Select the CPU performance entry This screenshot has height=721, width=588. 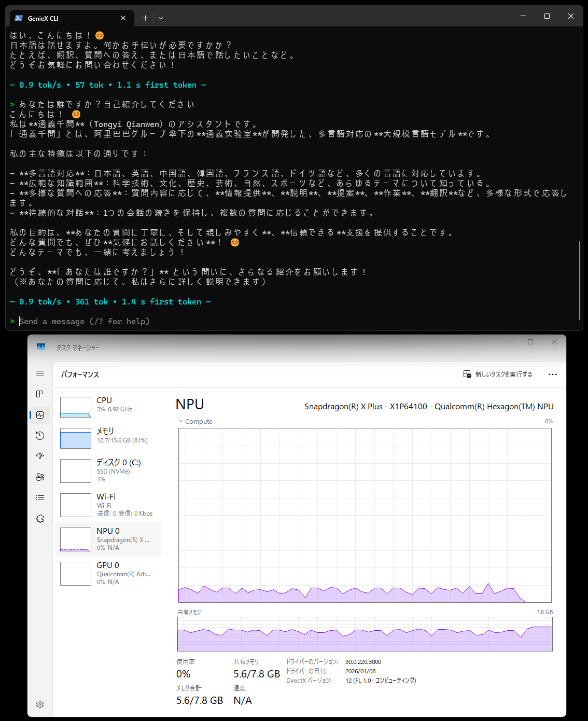pyautogui.click(x=108, y=407)
